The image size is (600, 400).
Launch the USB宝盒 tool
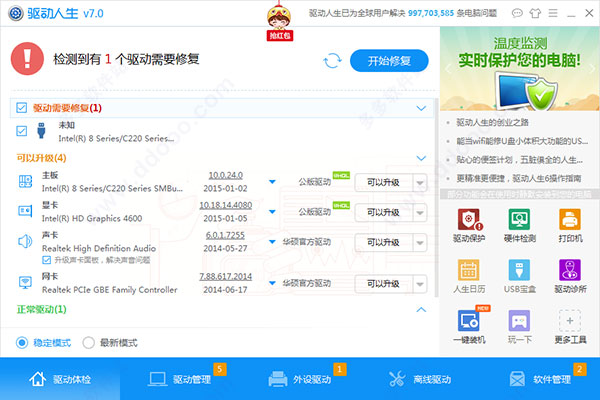[519, 270]
